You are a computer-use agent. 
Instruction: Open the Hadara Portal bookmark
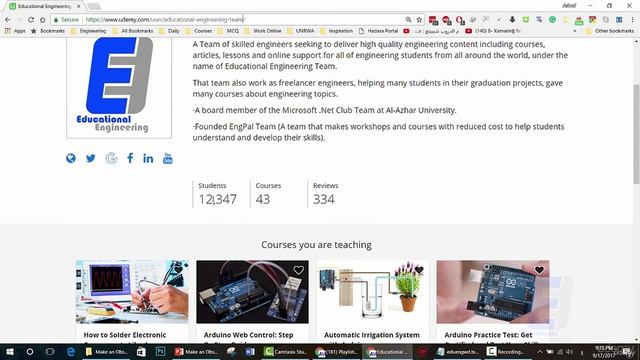click(378, 31)
